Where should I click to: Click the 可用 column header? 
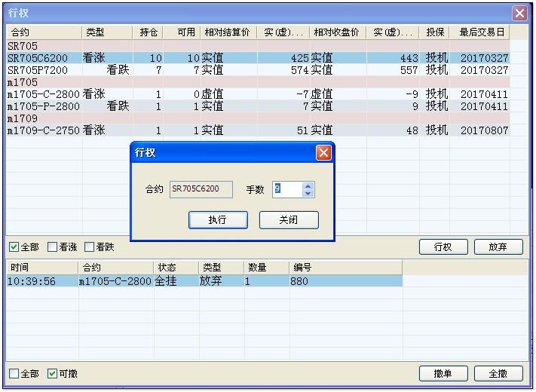pos(182,32)
